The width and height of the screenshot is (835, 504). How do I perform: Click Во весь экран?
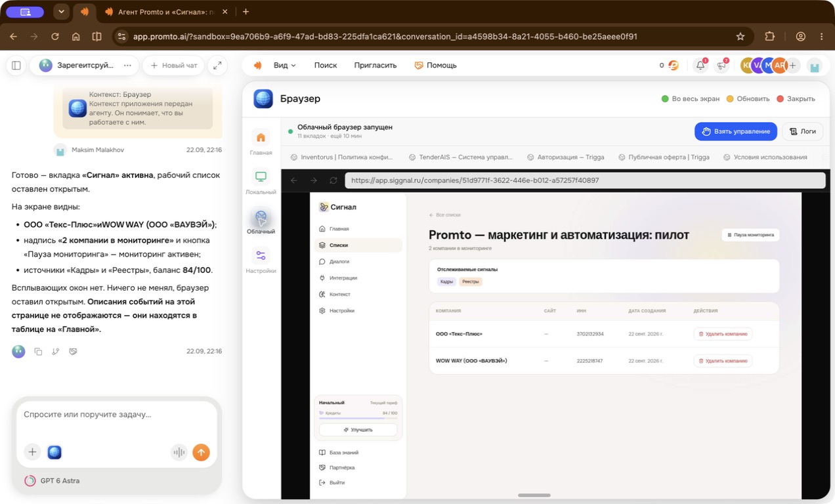tap(691, 98)
